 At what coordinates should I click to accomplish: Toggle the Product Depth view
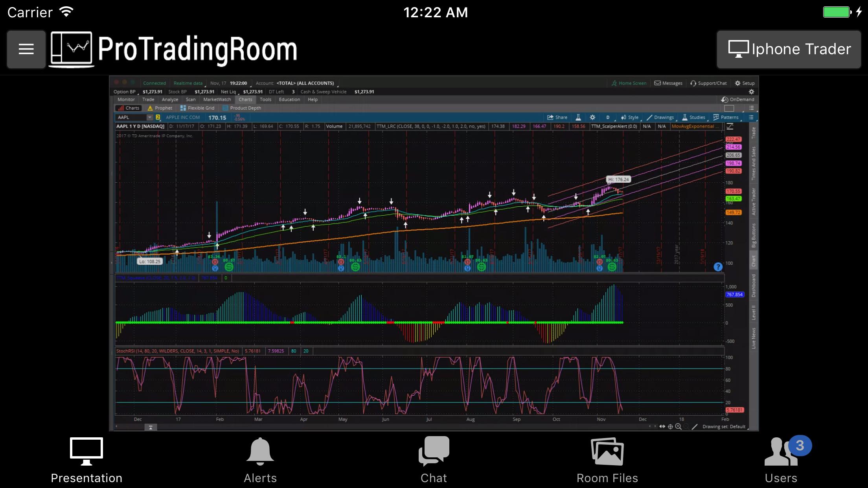(242, 108)
